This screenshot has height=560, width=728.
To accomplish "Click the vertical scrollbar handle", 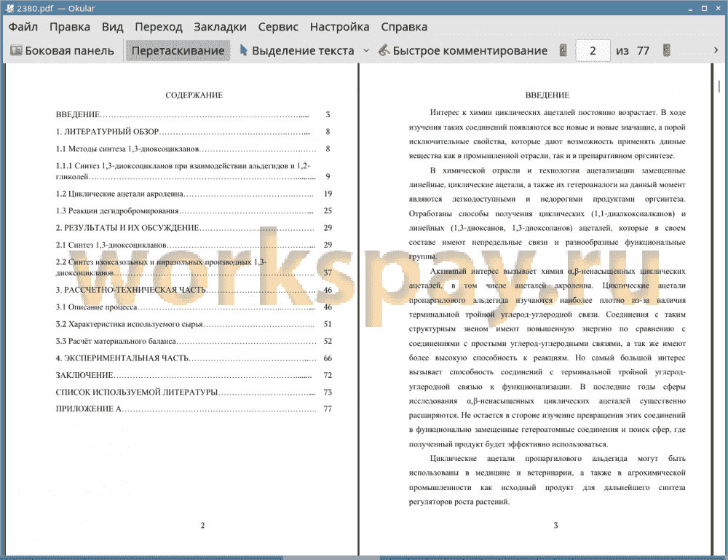I will coord(719,87).
